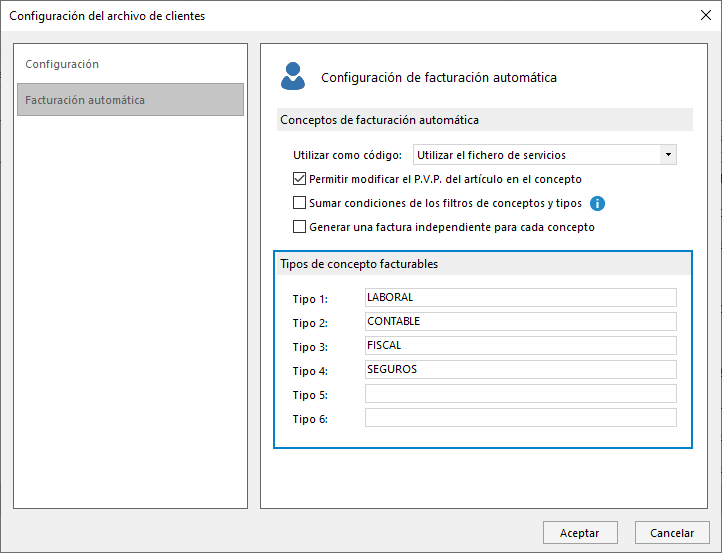Click the Tipo 1: label
This screenshot has height=553, width=722.
pyautogui.click(x=310, y=299)
